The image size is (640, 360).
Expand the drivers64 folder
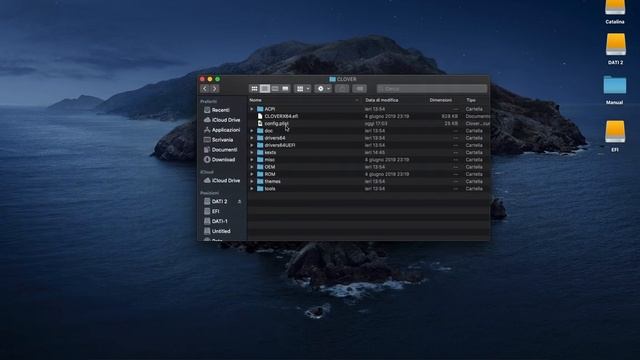[x=252, y=138]
